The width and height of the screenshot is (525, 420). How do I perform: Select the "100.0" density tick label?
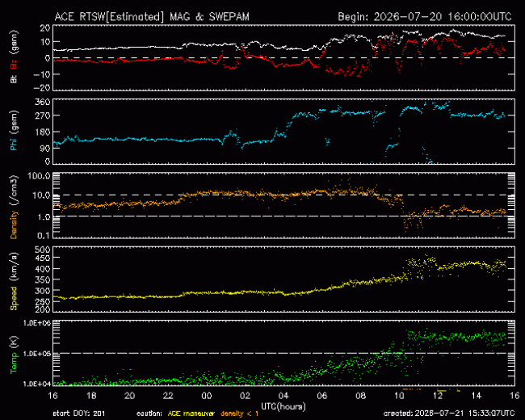39,176
